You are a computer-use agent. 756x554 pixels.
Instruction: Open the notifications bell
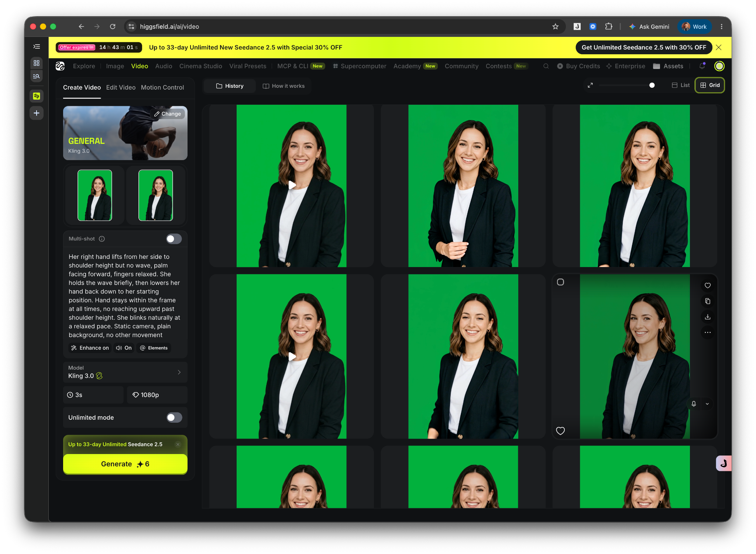click(702, 66)
